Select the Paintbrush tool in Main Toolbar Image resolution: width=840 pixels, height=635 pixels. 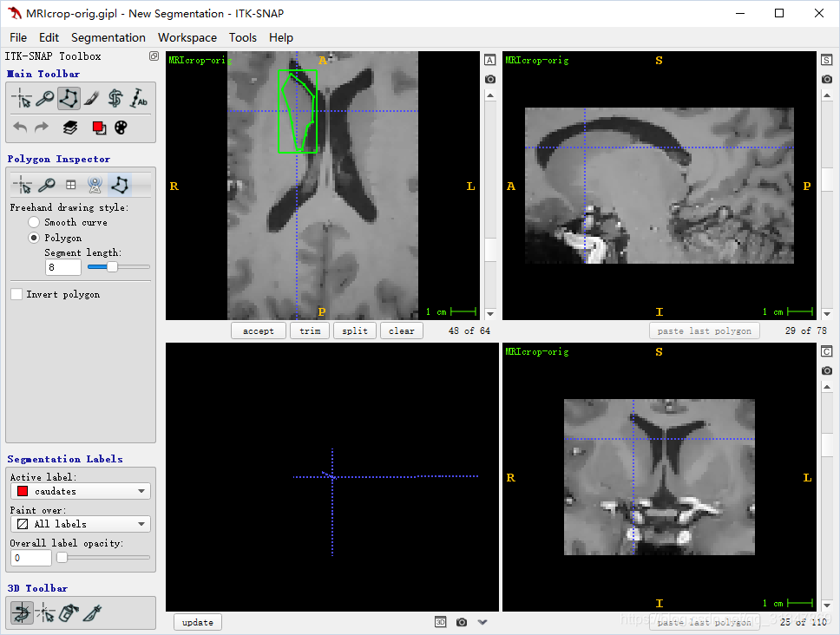point(92,99)
